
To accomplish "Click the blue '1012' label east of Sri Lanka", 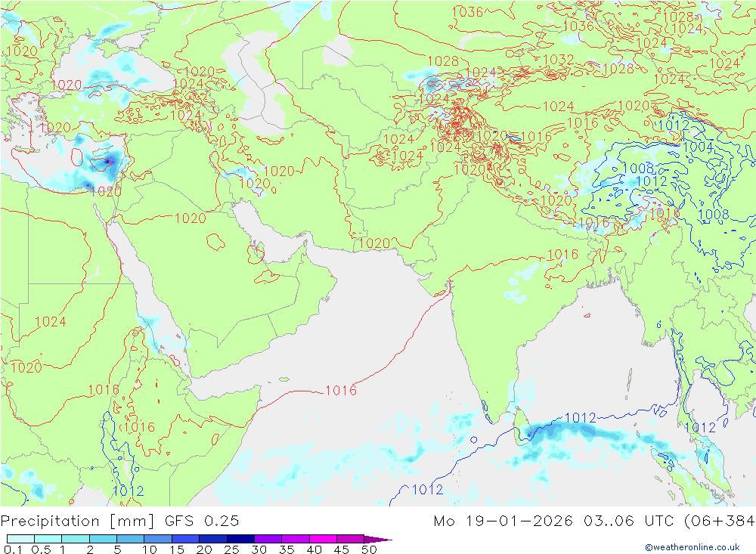I will pos(580,417).
